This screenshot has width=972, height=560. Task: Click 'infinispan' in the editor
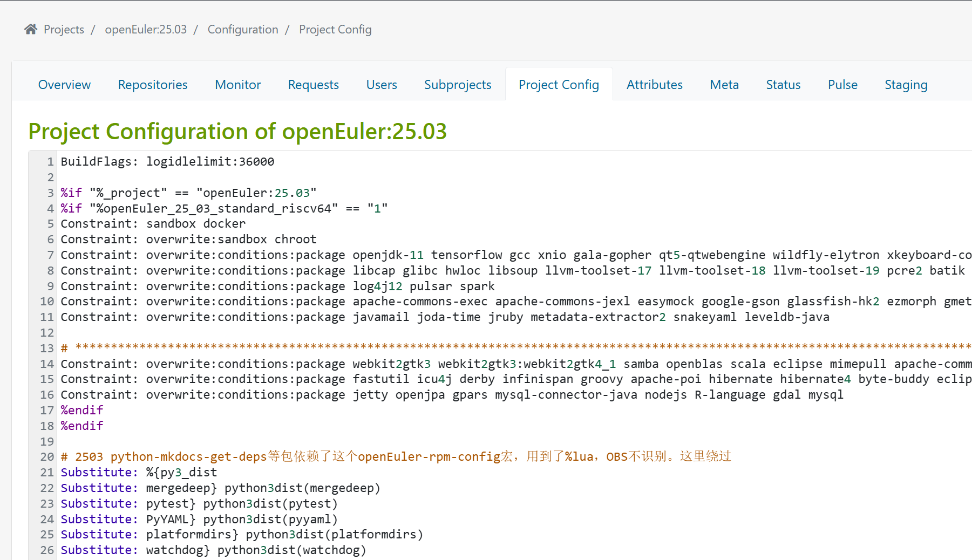click(538, 379)
